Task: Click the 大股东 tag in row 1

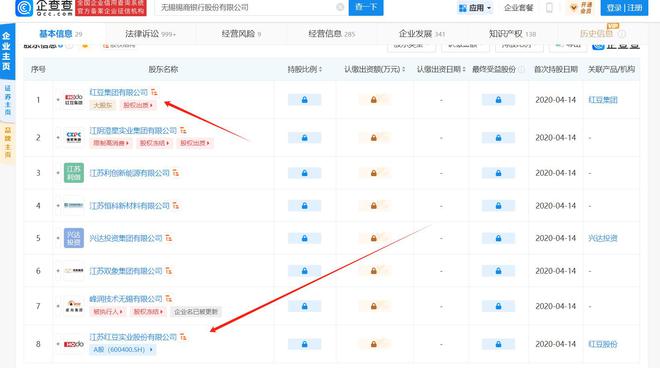Action: 102,105
